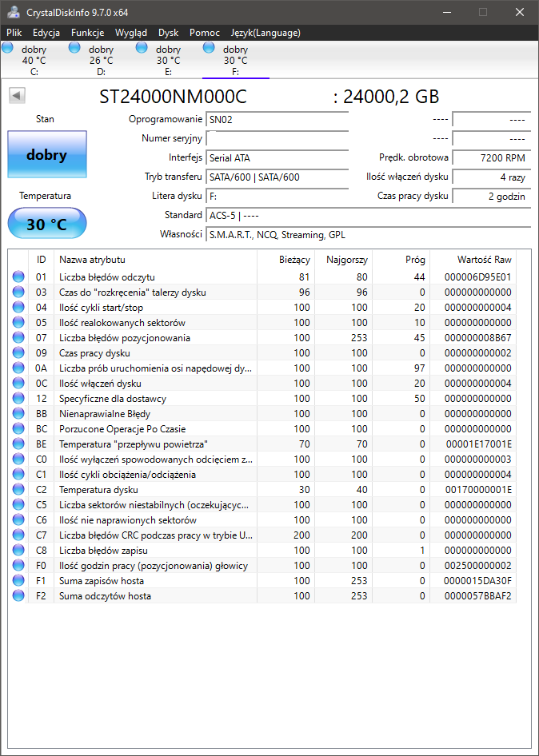This screenshot has height=756, width=539.
Task: Click status orb for attribute C7 CRC errors
Action: click(18, 535)
